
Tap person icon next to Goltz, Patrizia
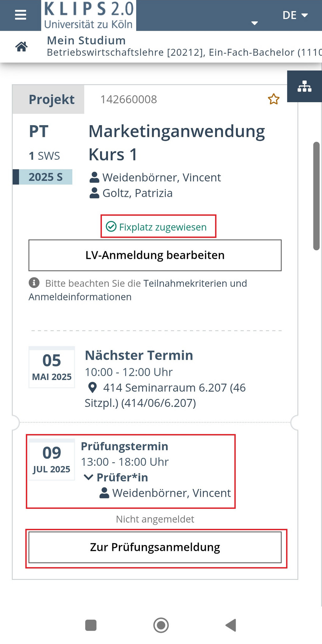[94, 193]
